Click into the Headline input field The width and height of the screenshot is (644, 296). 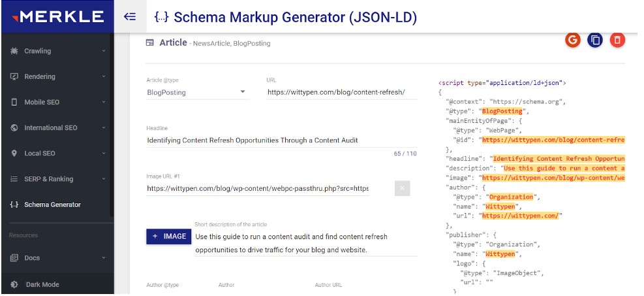tap(282, 140)
